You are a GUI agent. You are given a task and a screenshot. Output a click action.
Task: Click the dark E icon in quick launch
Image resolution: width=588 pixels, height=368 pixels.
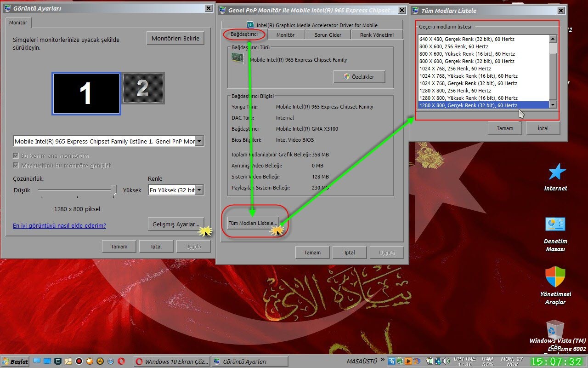coord(58,362)
